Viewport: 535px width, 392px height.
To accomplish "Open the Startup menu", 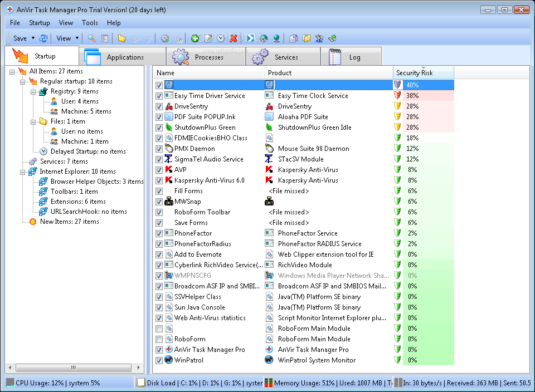I will pos(39,23).
